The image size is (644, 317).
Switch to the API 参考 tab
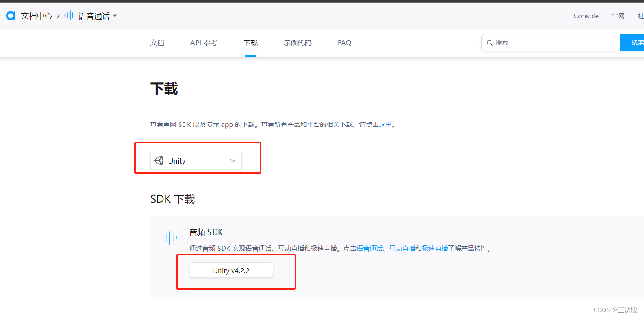point(204,43)
